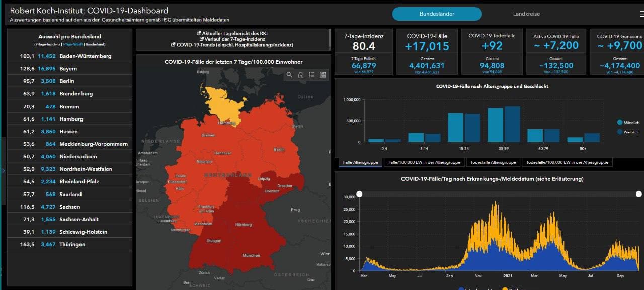
Task: Toggle the Männlich legend series
Action: click(x=619, y=122)
